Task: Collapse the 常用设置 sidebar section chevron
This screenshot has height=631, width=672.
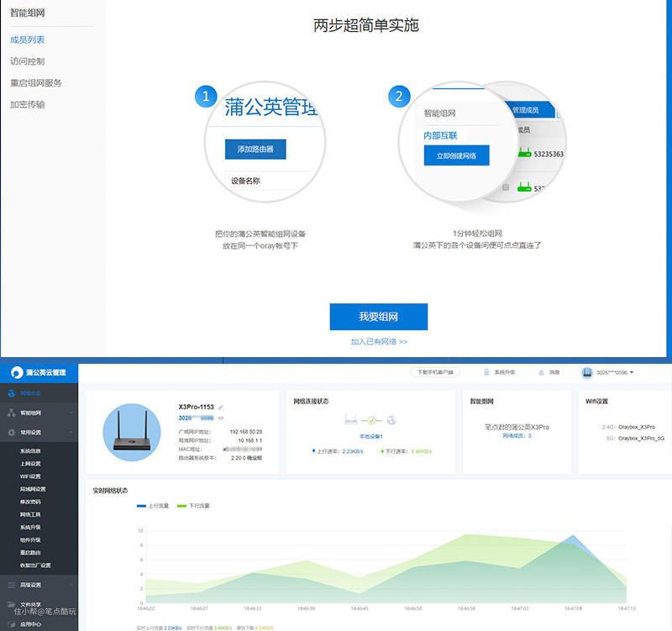Action: point(71,432)
